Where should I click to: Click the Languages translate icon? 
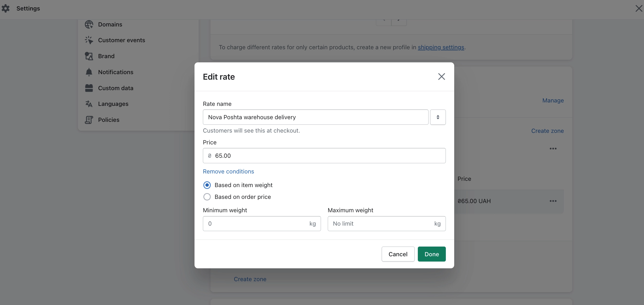pyautogui.click(x=89, y=104)
